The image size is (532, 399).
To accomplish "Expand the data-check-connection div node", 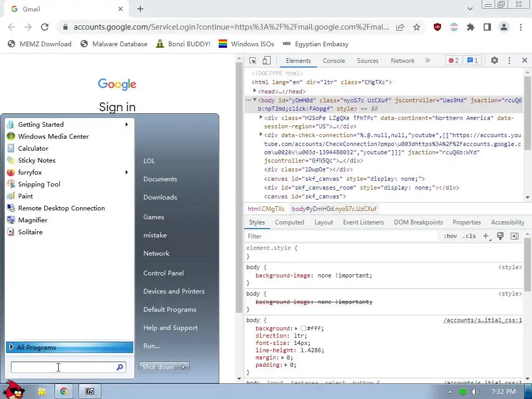I will [x=261, y=135].
